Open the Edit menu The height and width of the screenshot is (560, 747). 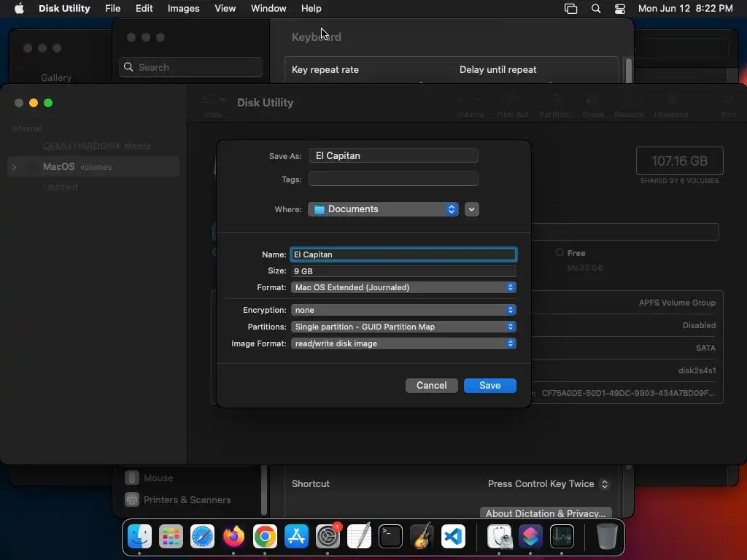click(144, 9)
